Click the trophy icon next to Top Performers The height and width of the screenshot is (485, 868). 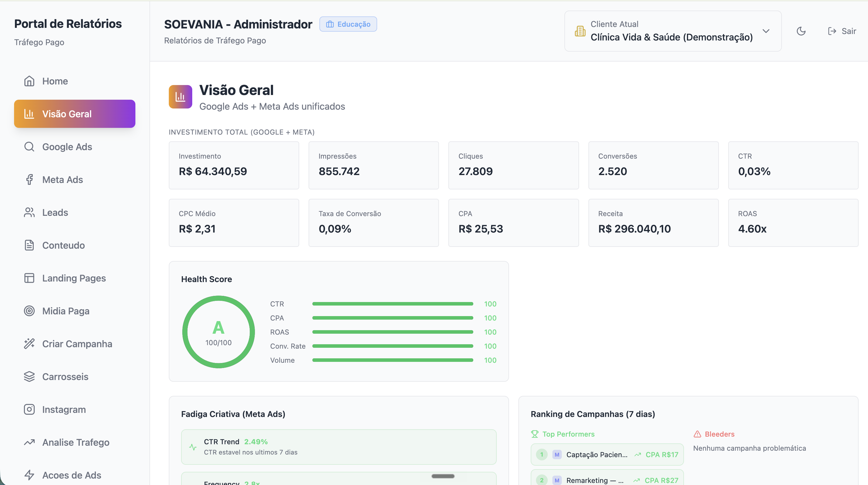tap(535, 434)
